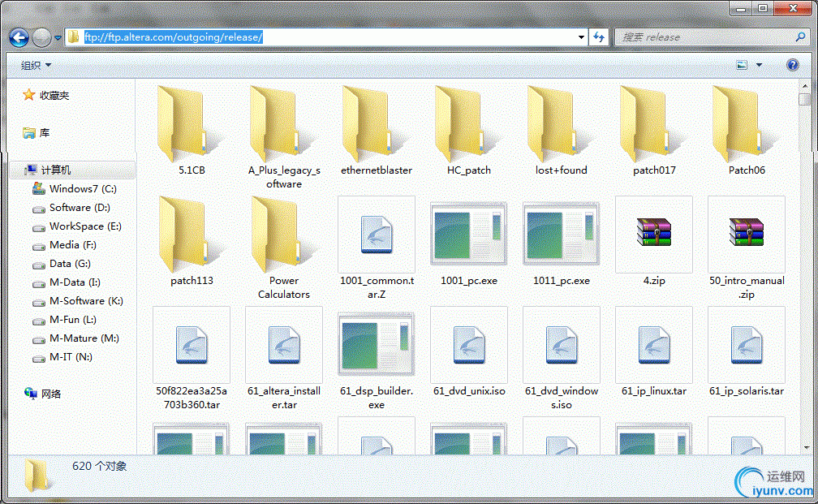The width and height of the screenshot is (818, 504).
Task: Open the 组织 menu
Action: point(36,65)
